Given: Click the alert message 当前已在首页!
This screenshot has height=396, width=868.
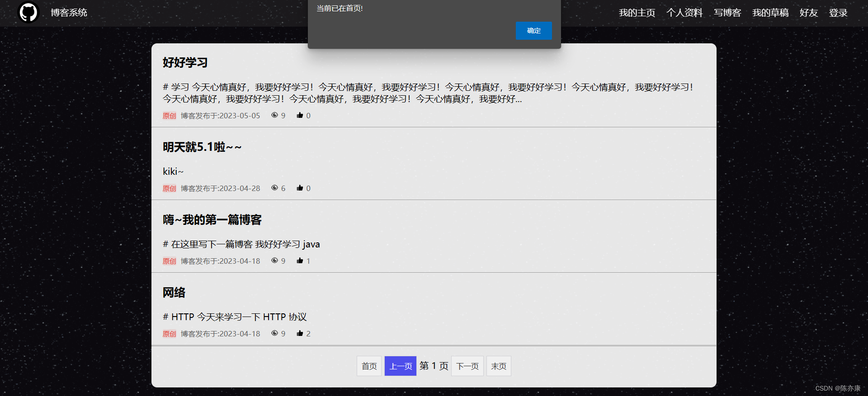Looking at the screenshot, I should point(340,8).
